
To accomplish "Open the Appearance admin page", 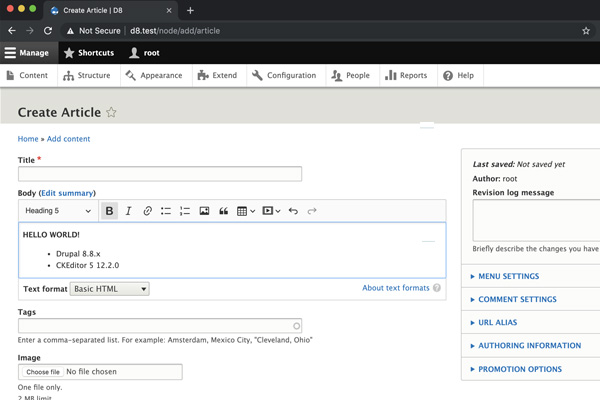I will point(154,75).
